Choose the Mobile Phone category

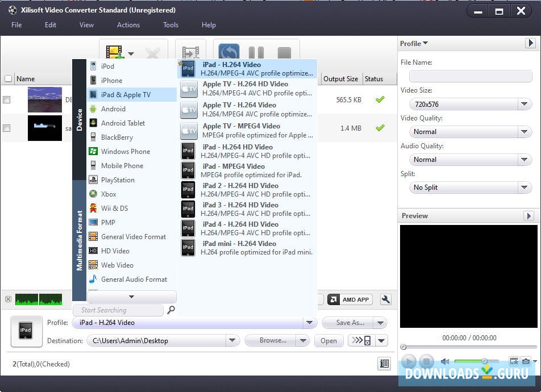[x=131, y=166]
